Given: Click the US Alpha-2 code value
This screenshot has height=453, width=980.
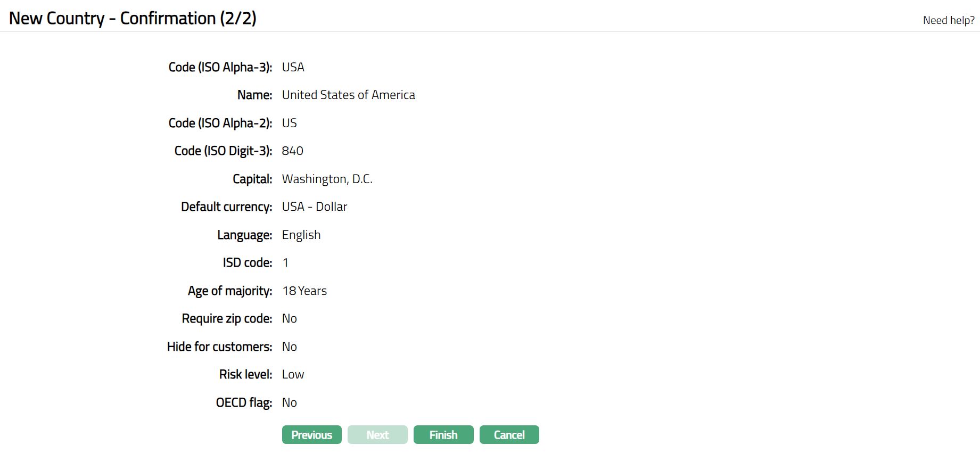Looking at the screenshot, I should 289,123.
